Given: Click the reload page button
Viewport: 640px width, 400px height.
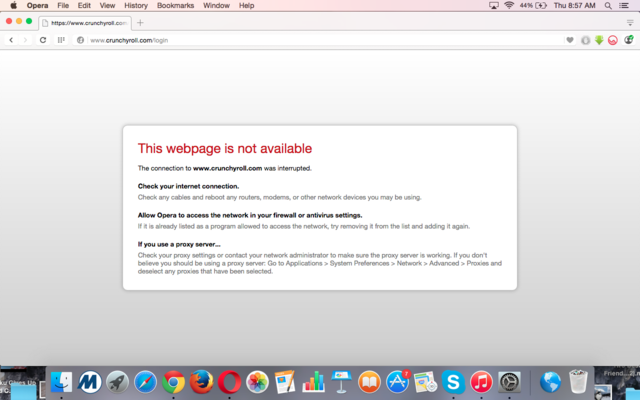Looking at the screenshot, I should coord(43,40).
